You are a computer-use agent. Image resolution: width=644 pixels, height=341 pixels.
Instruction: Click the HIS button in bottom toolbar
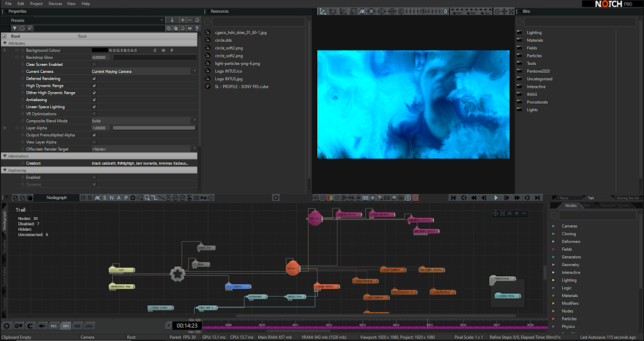(77, 326)
